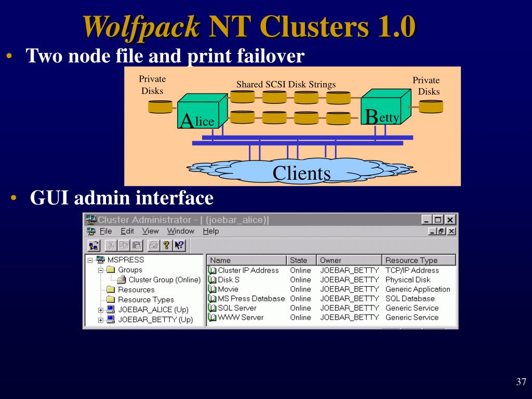Click the Print toolbar icon
The width and height of the screenshot is (532, 399).
tap(154, 245)
